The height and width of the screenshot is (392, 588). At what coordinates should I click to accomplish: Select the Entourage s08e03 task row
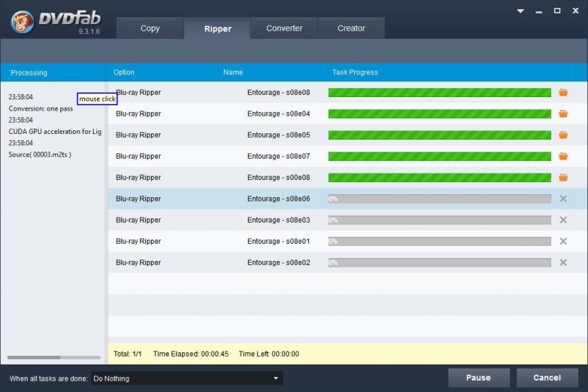pyautogui.click(x=213, y=220)
